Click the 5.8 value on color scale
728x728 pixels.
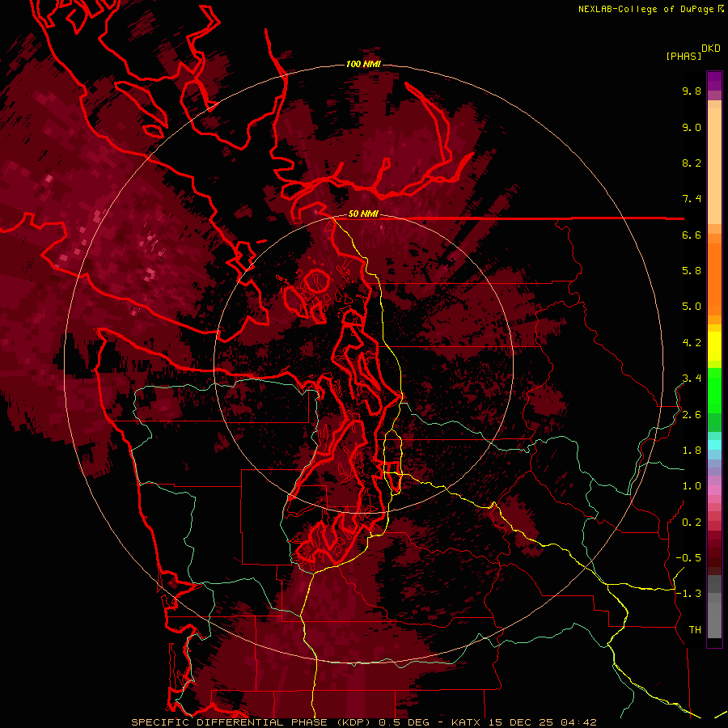click(692, 271)
